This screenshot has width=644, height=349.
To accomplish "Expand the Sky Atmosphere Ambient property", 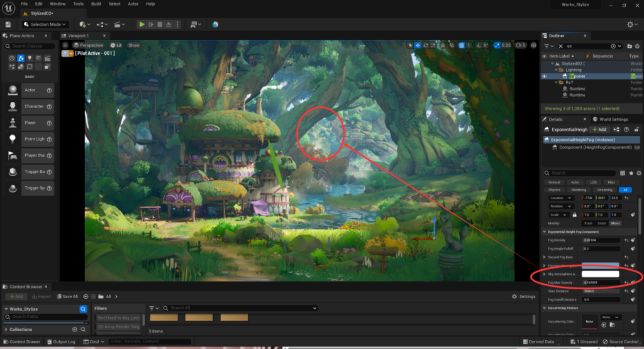I will pos(544,274).
